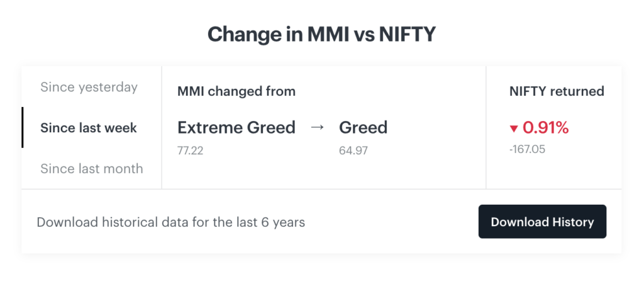The width and height of the screenshot is (644, 291).
Task: Click the Change in MMI vs NIFTY title
Action: click(x=321, y=35)
